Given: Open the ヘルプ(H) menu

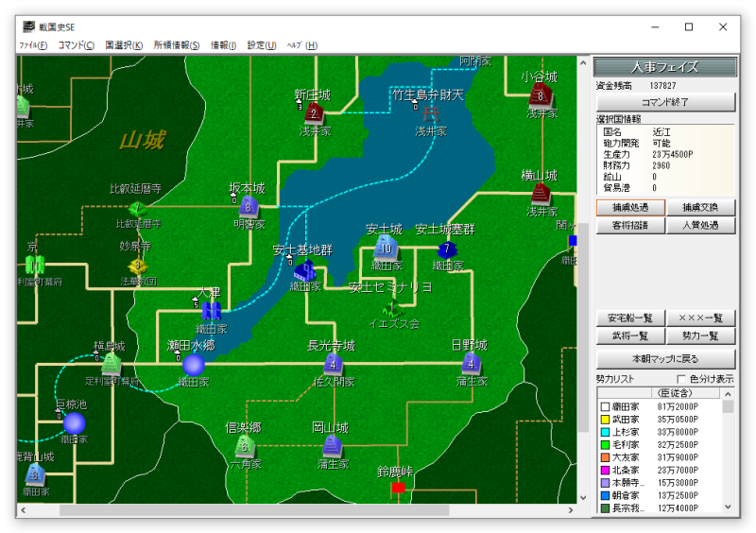Looking at the screenshot, I should [x=302, y=45].
